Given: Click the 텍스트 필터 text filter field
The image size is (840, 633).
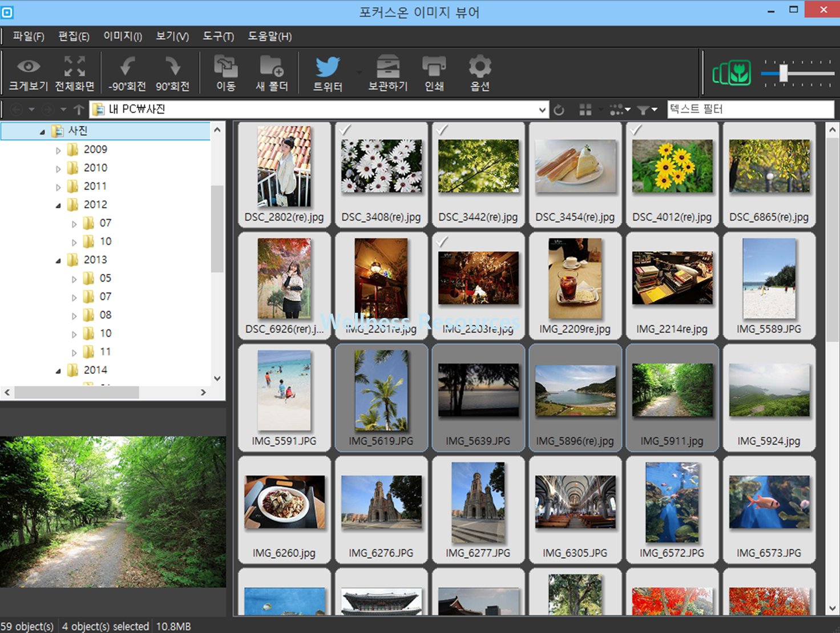Looking at the screenshot, I should (x=751, y=109).
